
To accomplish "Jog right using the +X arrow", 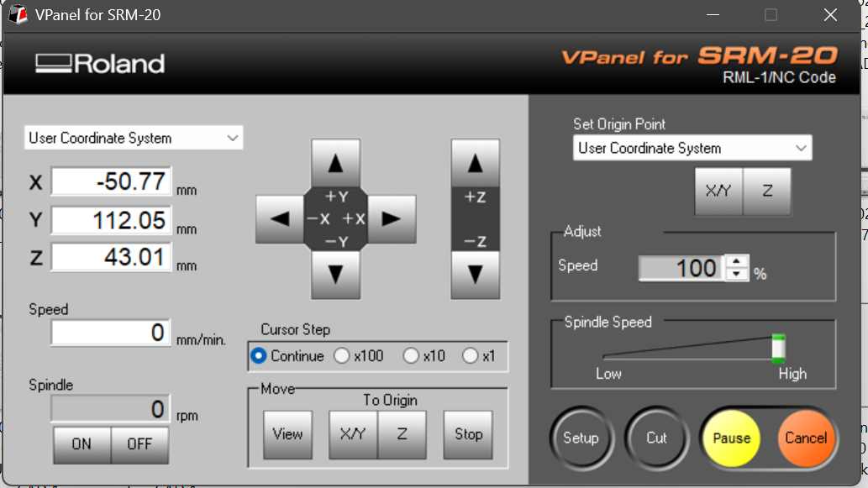I will coord(392,219).
